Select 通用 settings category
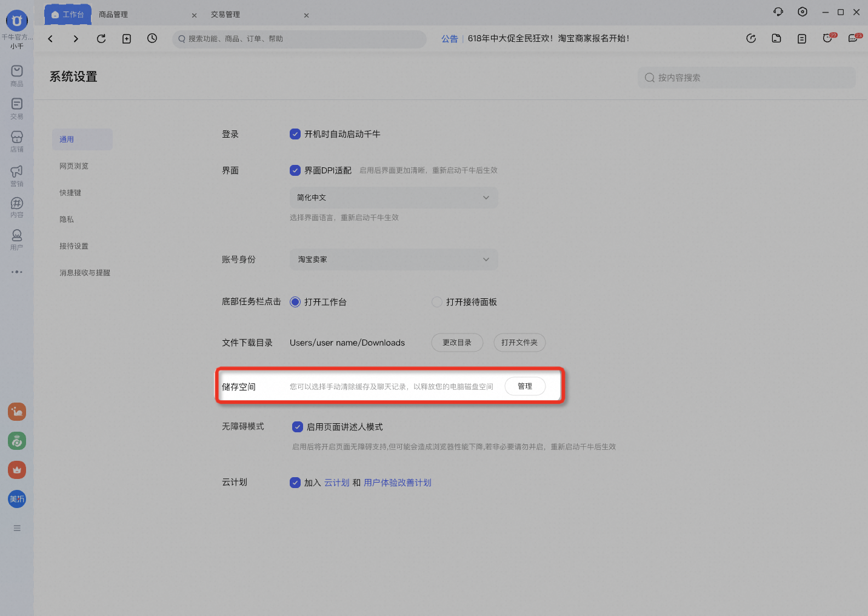Screen dimensions: 868x616 [82, 139]
